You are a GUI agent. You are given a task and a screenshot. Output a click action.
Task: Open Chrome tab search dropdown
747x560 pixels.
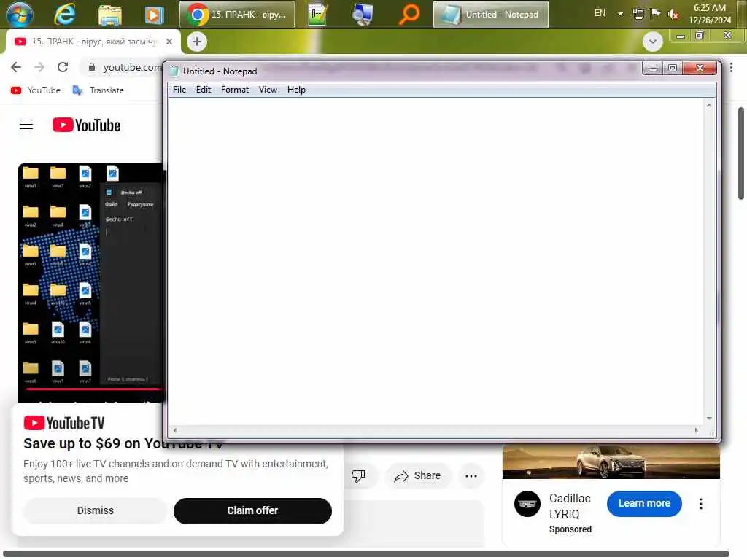pyautogui.click(x=653, y=42)
